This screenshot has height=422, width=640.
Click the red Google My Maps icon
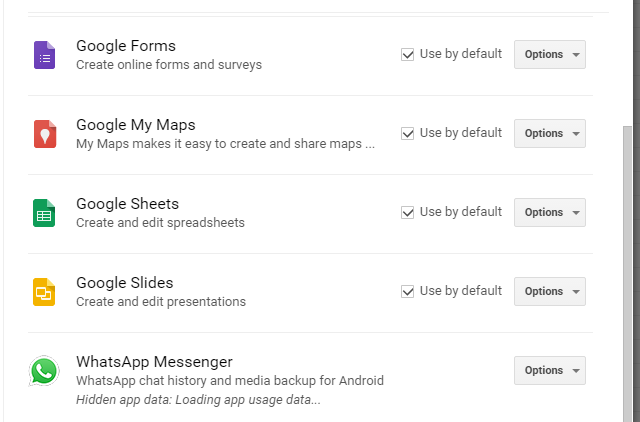[x=45, y=134]
